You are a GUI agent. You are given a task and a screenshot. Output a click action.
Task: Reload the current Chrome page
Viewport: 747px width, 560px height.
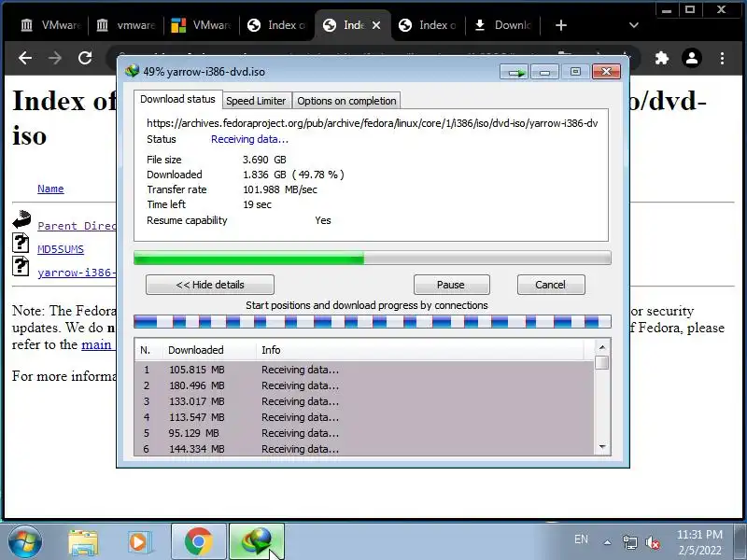(85, 58)
